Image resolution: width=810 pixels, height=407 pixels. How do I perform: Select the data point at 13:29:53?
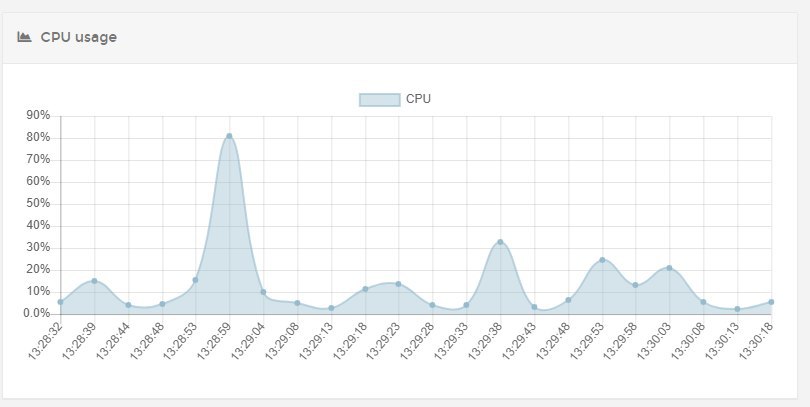(602, 260)
